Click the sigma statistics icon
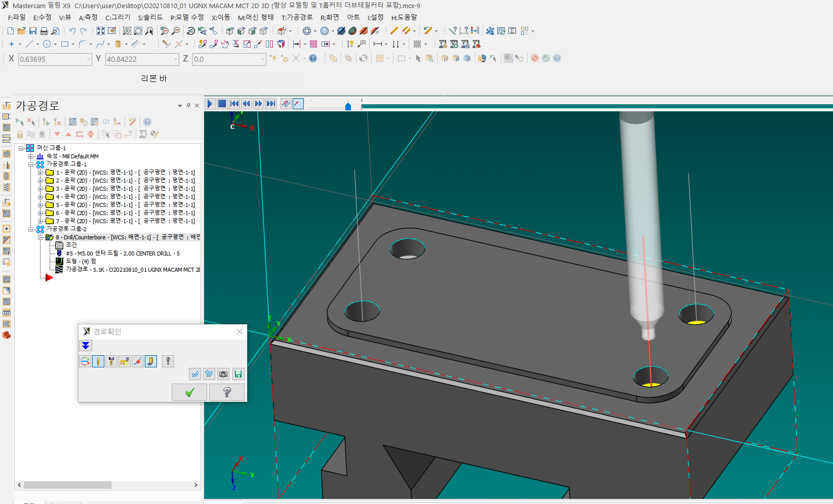Viewport: 833px width, 504px height. (512, 31)
